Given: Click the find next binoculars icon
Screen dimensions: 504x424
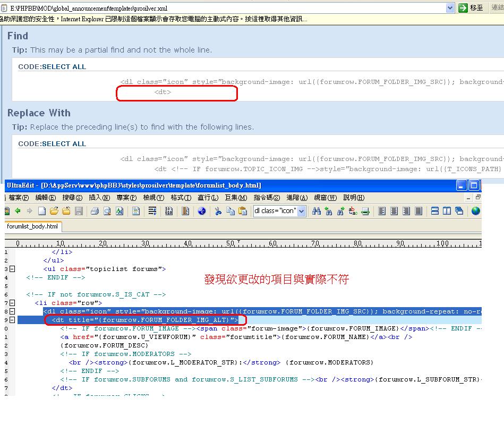Looking at the screenshot, I should (x=340, y=211).
